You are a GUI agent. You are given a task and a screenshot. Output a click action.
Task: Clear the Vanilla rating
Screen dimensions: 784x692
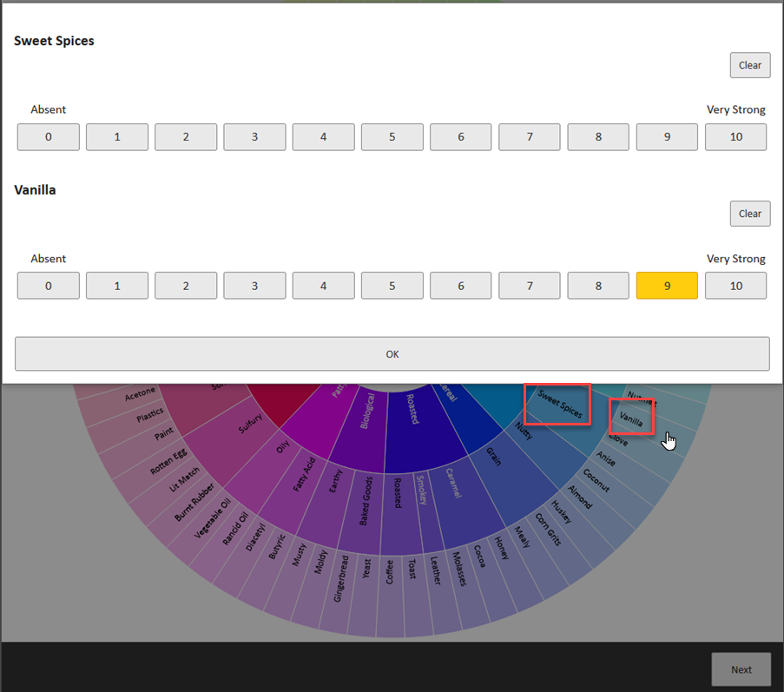click(x=749, y=214)
